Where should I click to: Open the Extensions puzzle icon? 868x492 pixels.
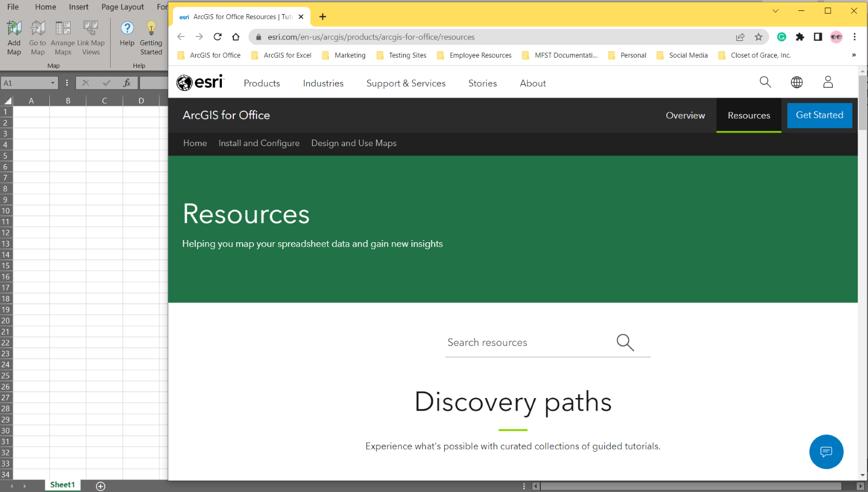point(800,37)
